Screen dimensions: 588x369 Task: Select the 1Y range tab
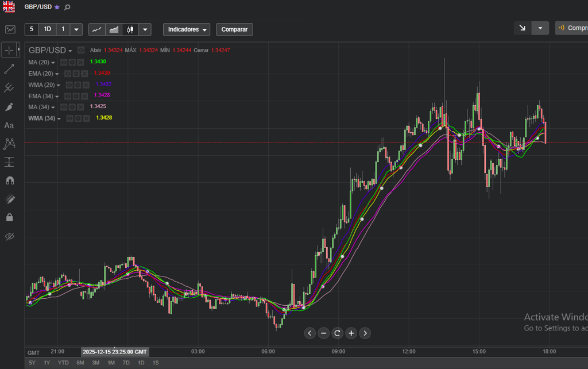click(47, 363)
